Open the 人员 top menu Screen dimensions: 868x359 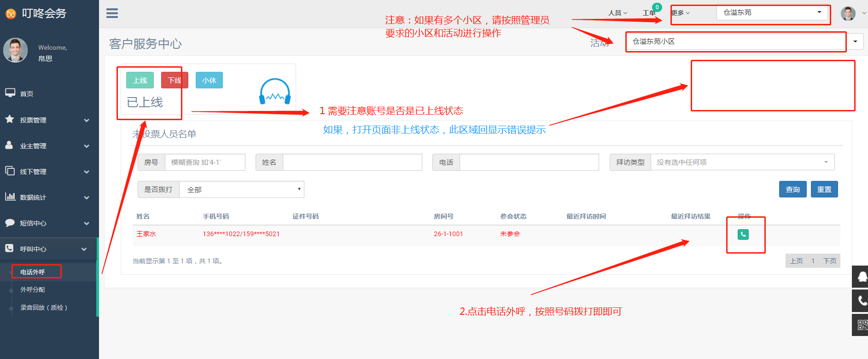click(618, 13)
